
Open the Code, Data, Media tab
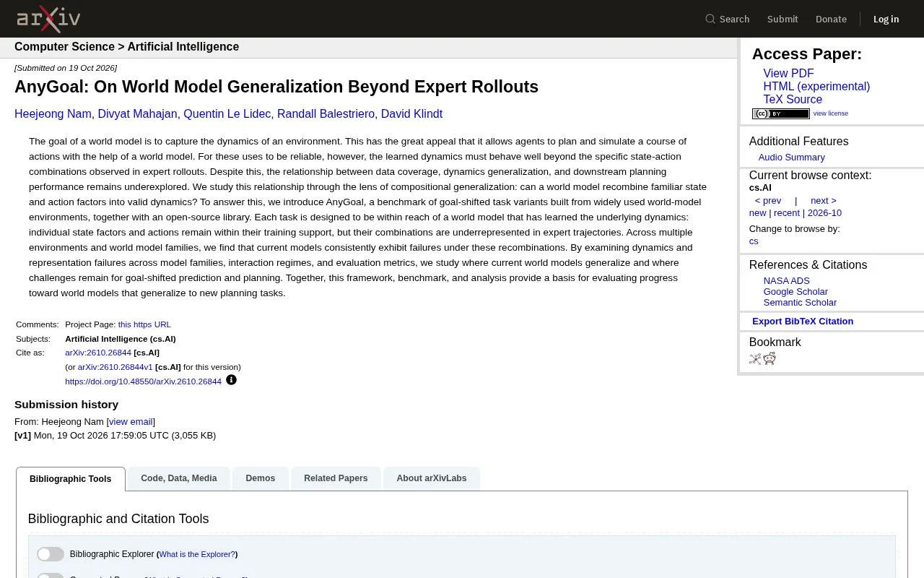179,478
